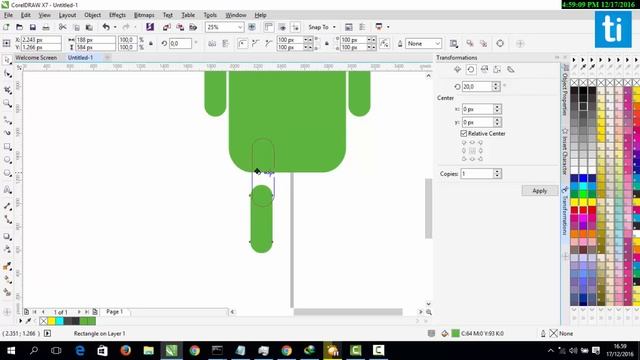Select the Shape tool in the toolbox
Screen dimensions: 640x360
coord(7,74)
